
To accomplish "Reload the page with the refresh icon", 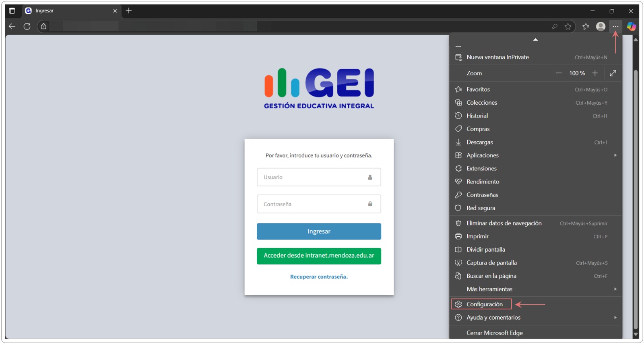I will 27,27.
